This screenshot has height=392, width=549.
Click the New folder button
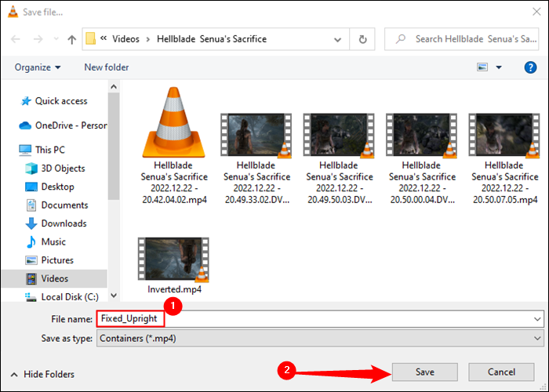[x=106, y=67]
